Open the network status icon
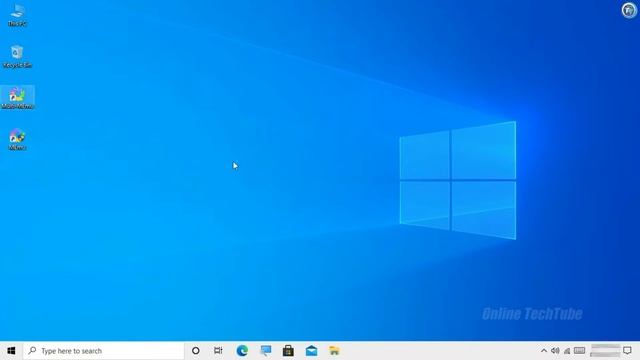This screenshot has height=360, width=640. coord(567,351)
